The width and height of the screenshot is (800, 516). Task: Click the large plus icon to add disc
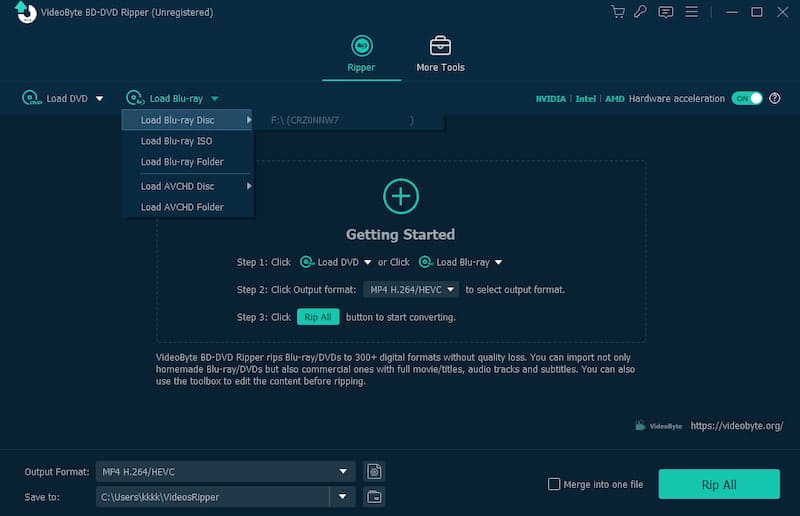tap(401, 196)
